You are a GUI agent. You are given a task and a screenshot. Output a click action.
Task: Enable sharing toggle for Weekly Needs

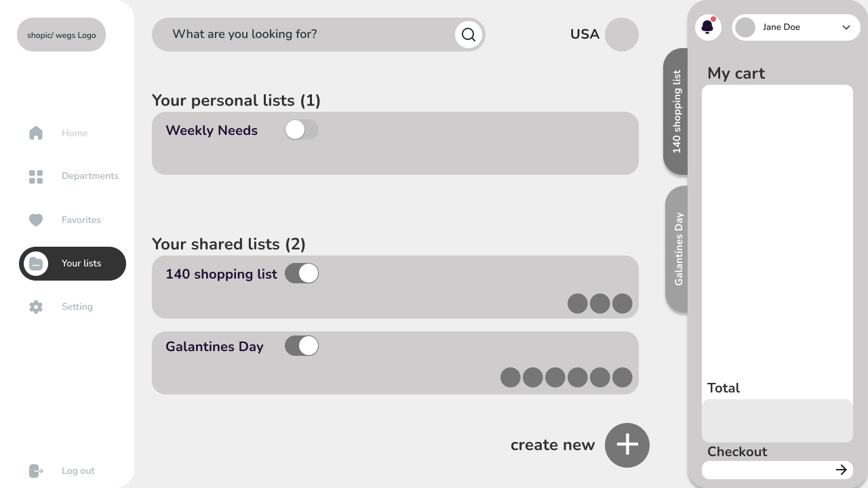click(x=302, y=130)
